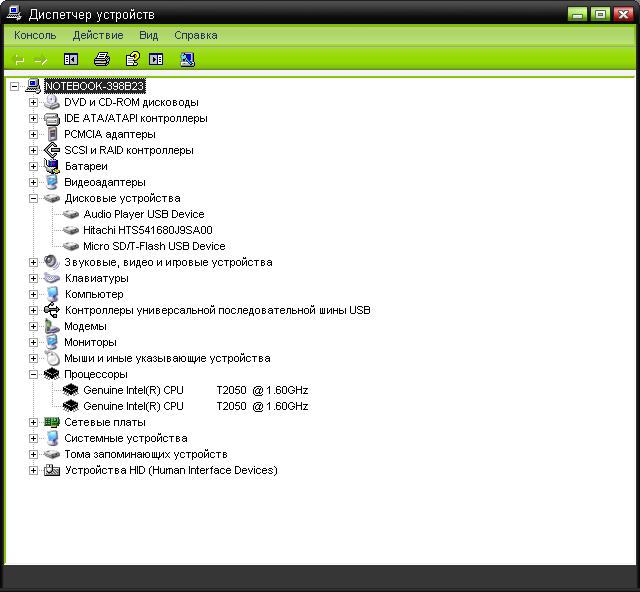640x592 pixels.
Task: Expand the Батареи node
Action: coord(33,166)
